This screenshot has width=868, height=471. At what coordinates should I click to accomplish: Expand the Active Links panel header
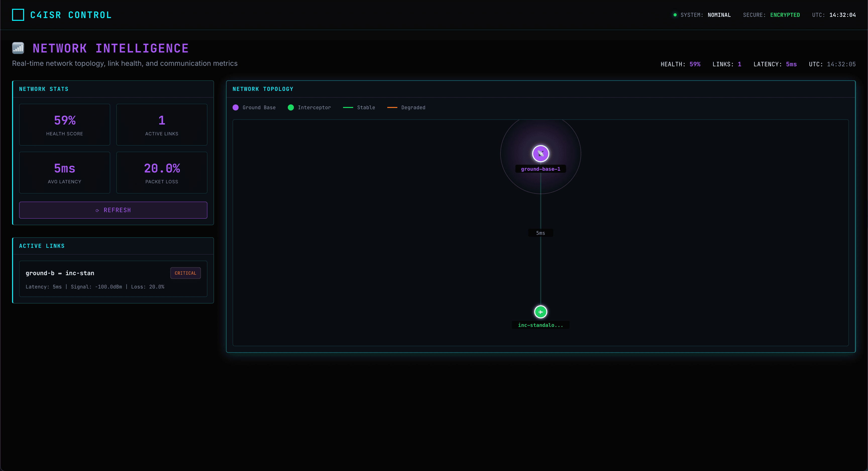pos(113,246)
